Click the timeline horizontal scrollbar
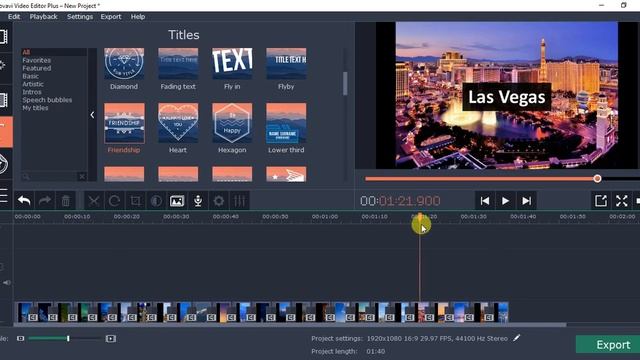Image resolution: width=640 pixels, height=360 pixels. click(x=290, y=325)
